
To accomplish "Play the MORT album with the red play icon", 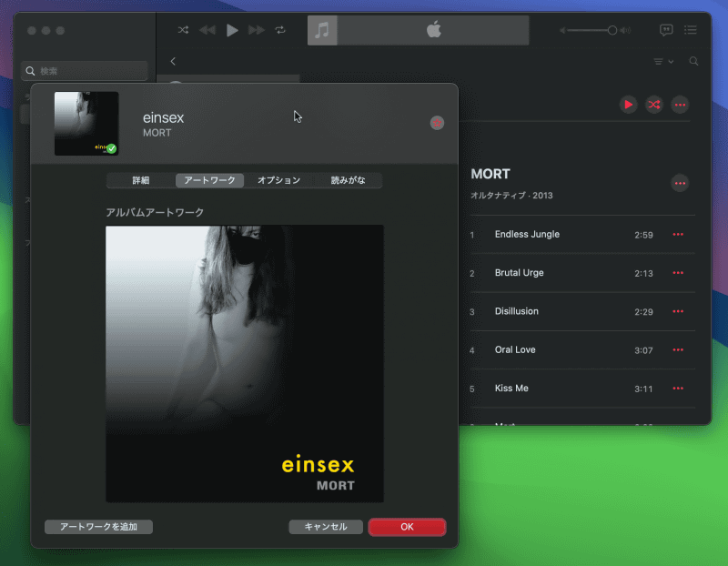I will [x=629, y=105].
